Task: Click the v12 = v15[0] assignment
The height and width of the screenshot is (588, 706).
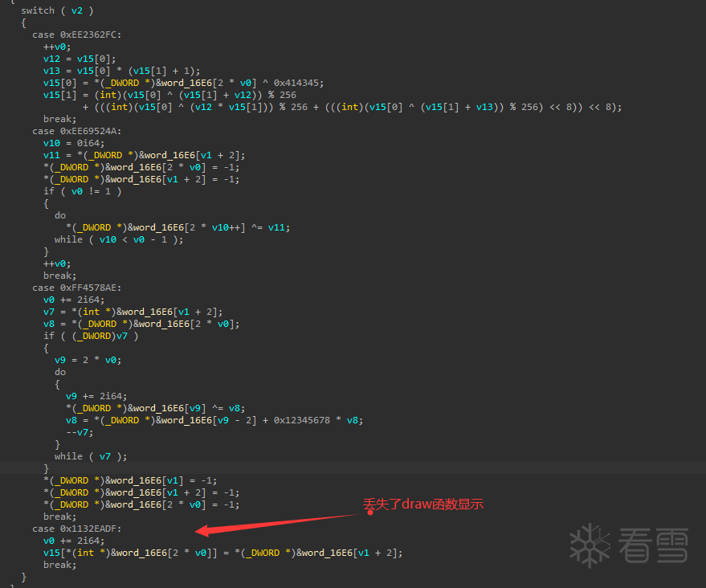Action: 80,59
